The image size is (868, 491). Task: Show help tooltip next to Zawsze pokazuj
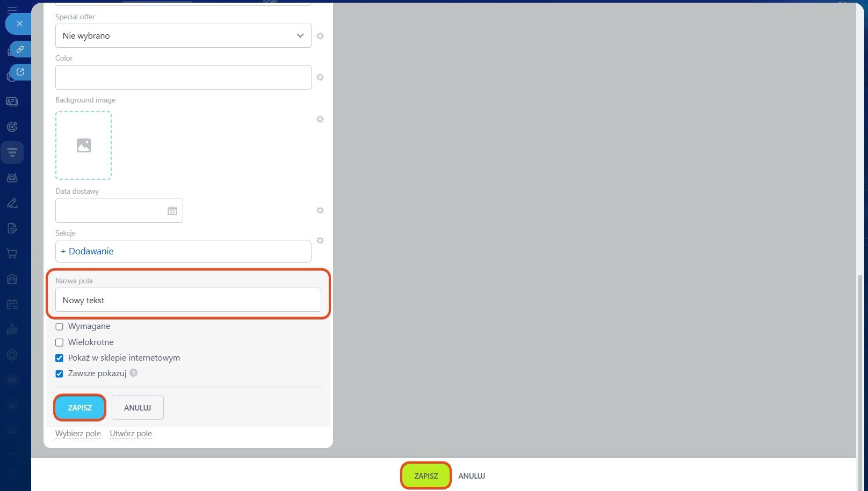coord(134,373)
